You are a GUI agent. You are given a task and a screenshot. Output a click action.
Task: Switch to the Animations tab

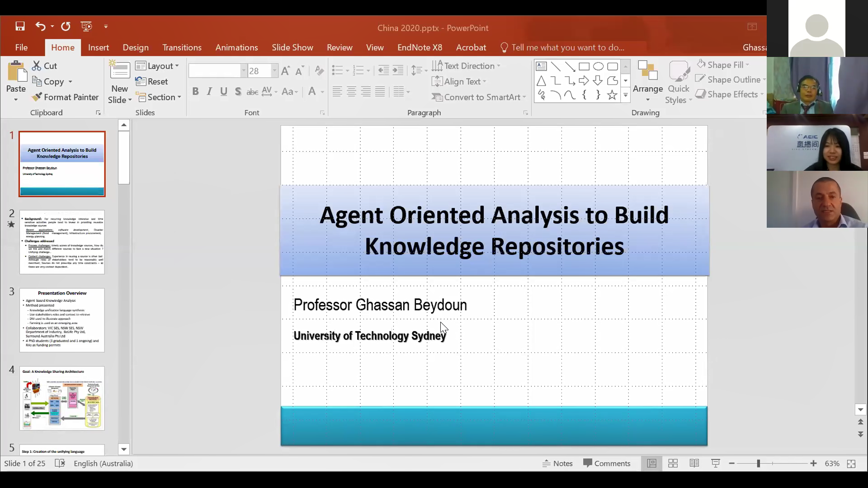pos(236,47)
